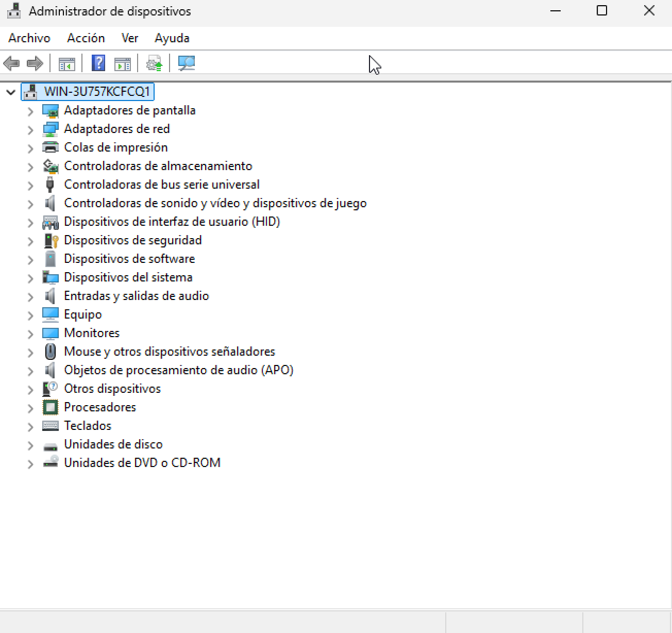Click the Adaptadores de red icon
Screen dimensions: 672x633
[x=51, y=129]
